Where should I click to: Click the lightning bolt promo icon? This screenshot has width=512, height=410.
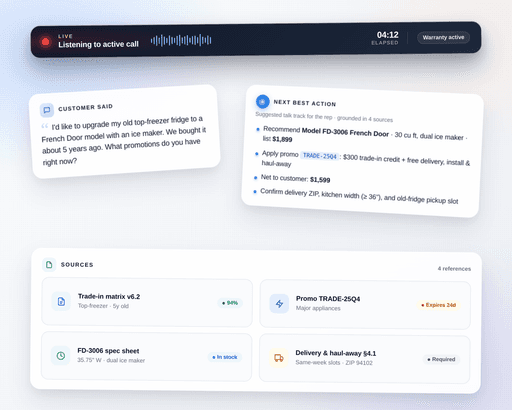[x=279, y=304]
